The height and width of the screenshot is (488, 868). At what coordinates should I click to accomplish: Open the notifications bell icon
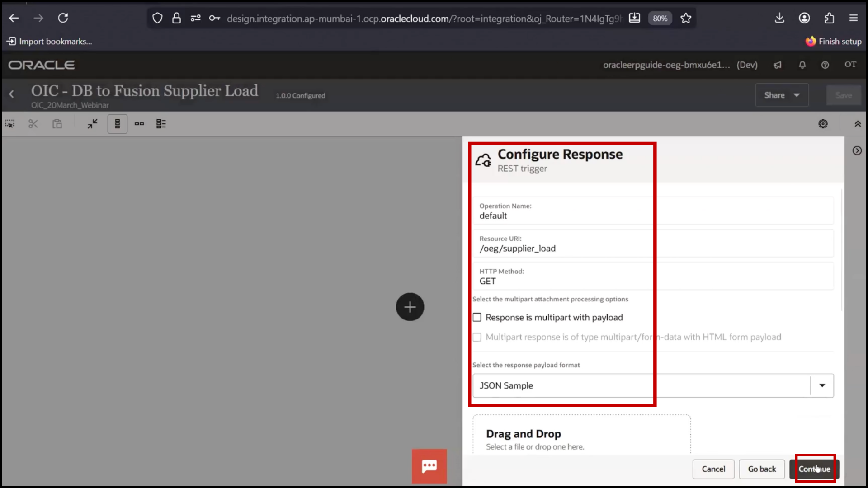point(802,65)
